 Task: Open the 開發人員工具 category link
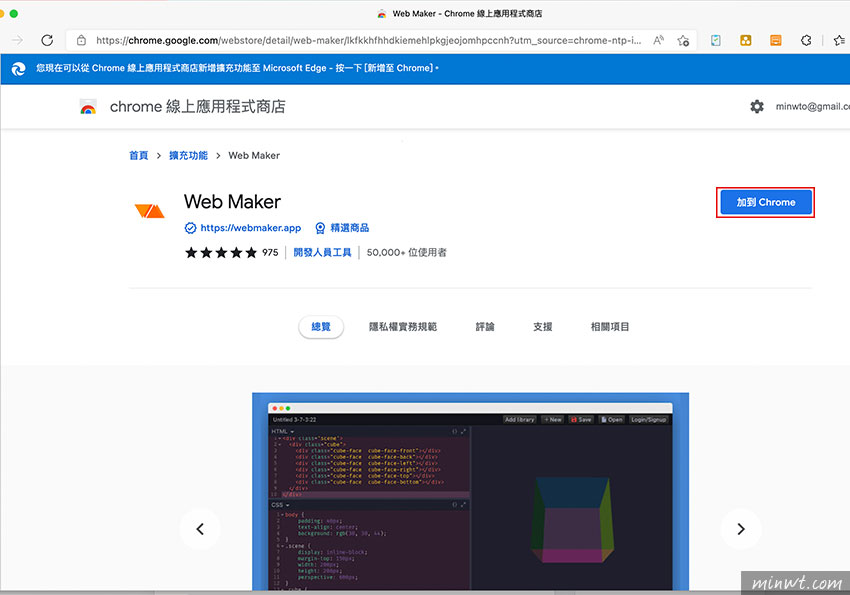323,253
